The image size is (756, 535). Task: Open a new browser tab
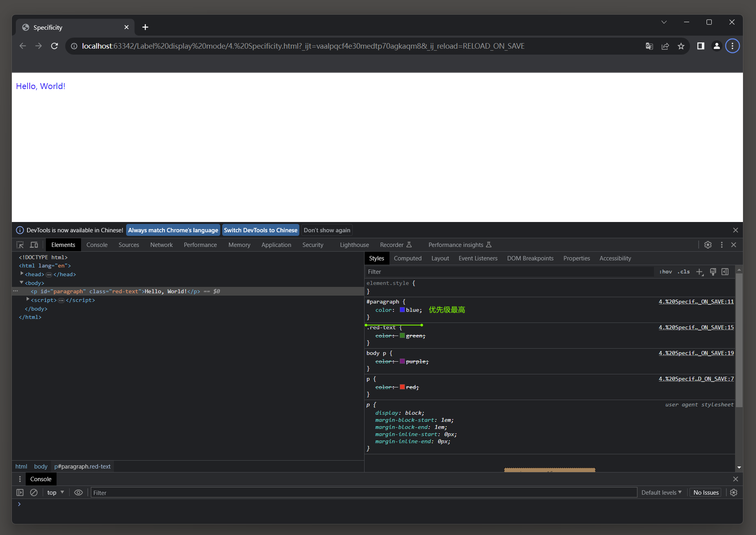tap(145, 27)
